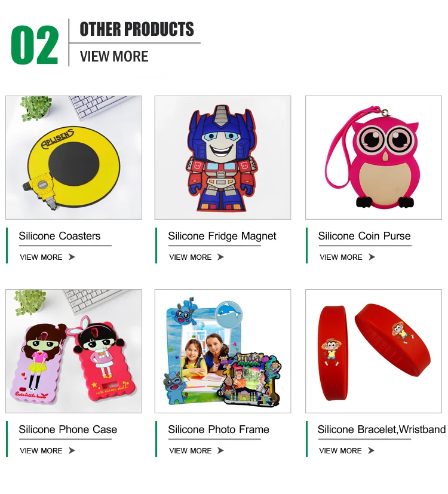Viewport: 448px width, 494px height.
Task: Click the arrow icon under Silicone Coasters
Action: (x=72, y=257)
